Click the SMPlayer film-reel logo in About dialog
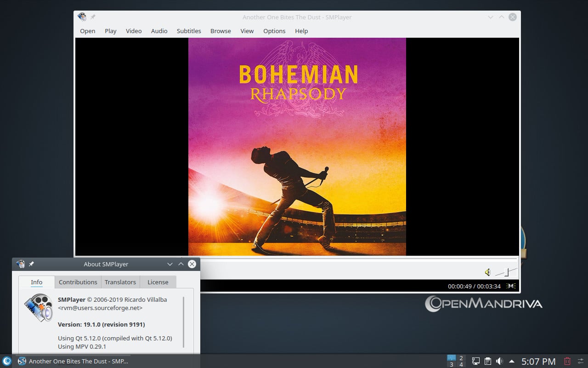The width and height of the screenshot is (588, 368). coord(38,307)
